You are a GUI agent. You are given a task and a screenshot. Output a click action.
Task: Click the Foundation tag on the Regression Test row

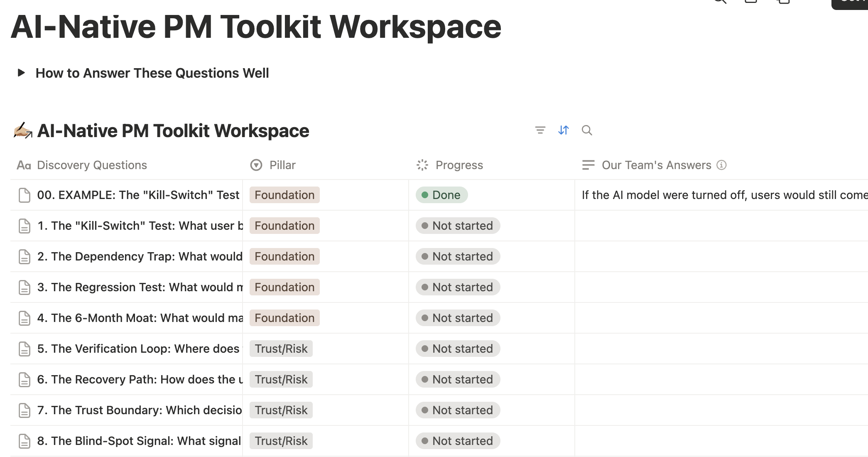(284, 287)
